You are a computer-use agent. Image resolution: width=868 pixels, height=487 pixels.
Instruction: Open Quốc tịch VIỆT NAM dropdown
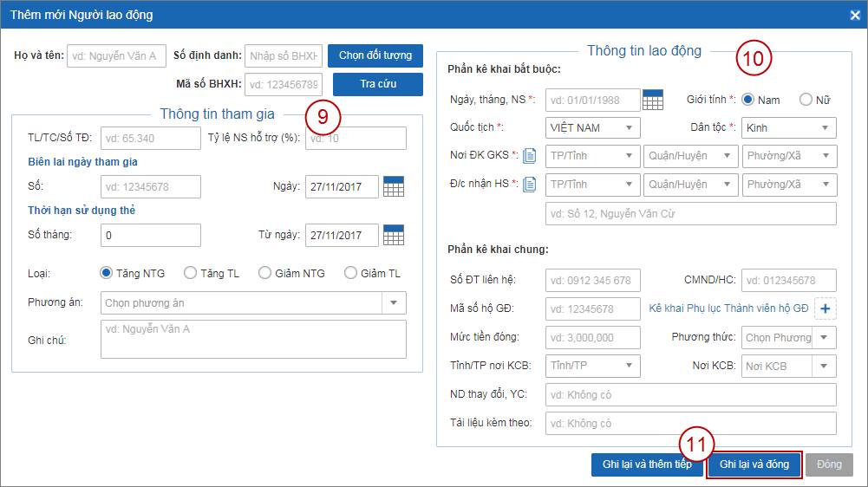tap(592, 128)
